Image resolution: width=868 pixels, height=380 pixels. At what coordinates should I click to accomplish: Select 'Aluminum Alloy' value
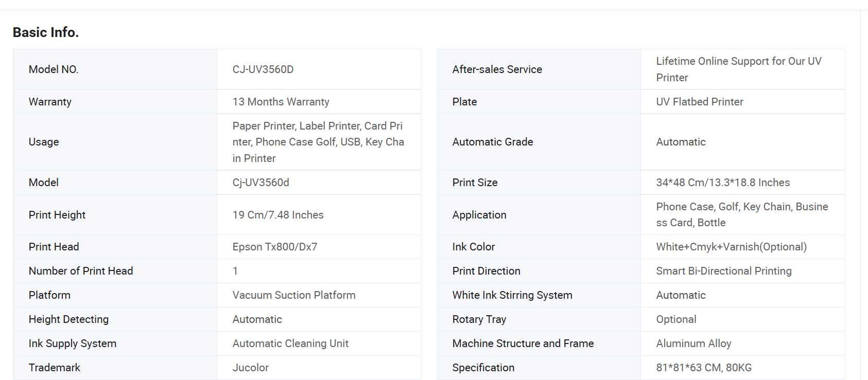[694, 343]
